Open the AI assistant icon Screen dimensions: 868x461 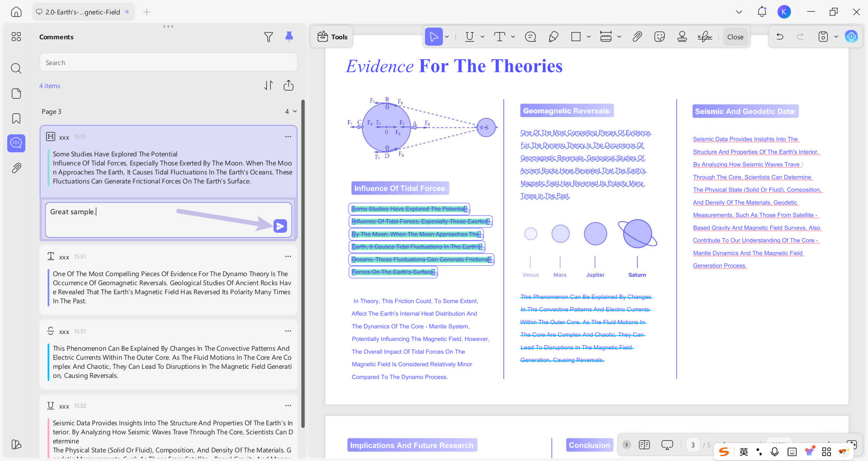(x=851, y=37)
